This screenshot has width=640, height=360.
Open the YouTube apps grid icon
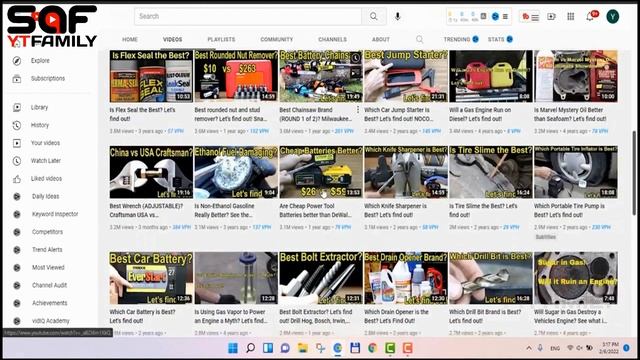tap(571, 16)
